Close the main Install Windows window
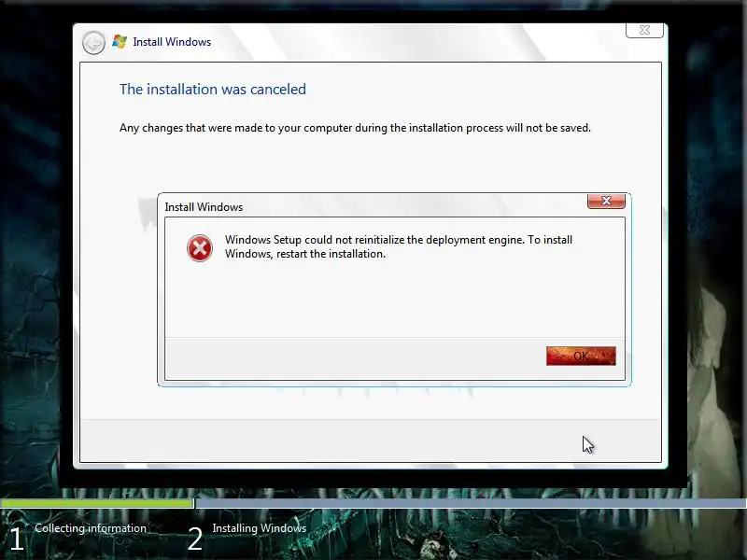 click(x=644, y=30)
